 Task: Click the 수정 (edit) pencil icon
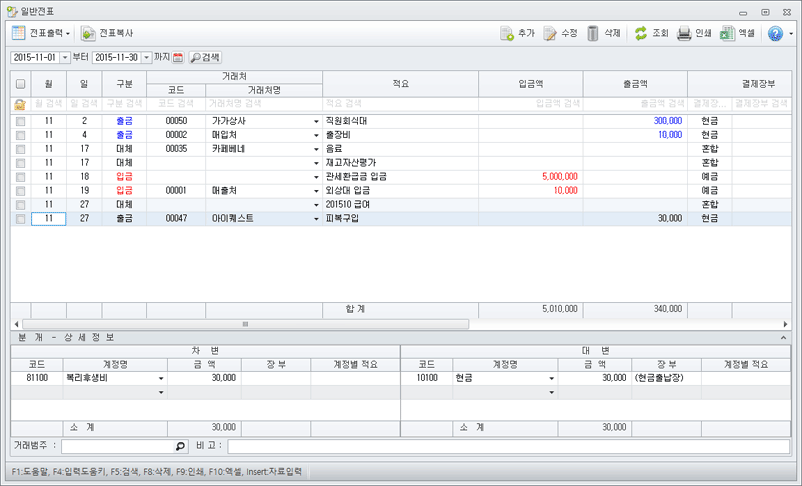[x=551, y=33]
